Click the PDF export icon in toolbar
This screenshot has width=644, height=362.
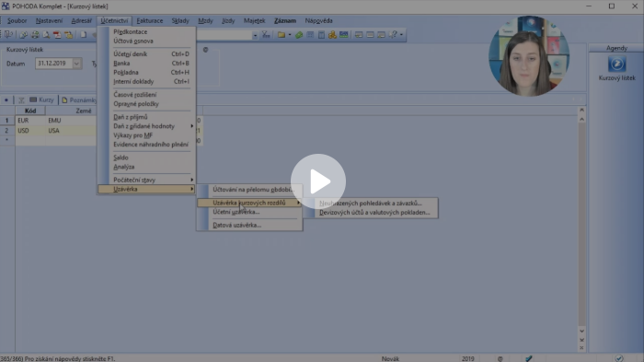click(57, 35)
